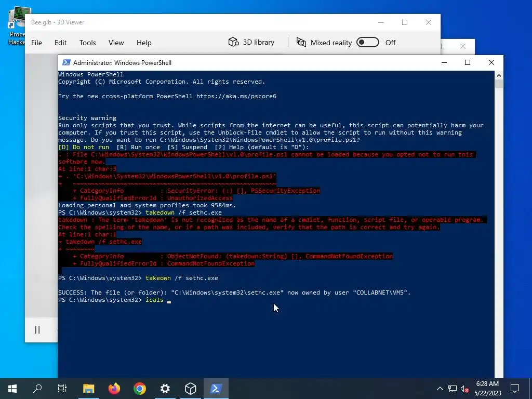Maximize the 3D Viewer window

(x=404, y=22)
